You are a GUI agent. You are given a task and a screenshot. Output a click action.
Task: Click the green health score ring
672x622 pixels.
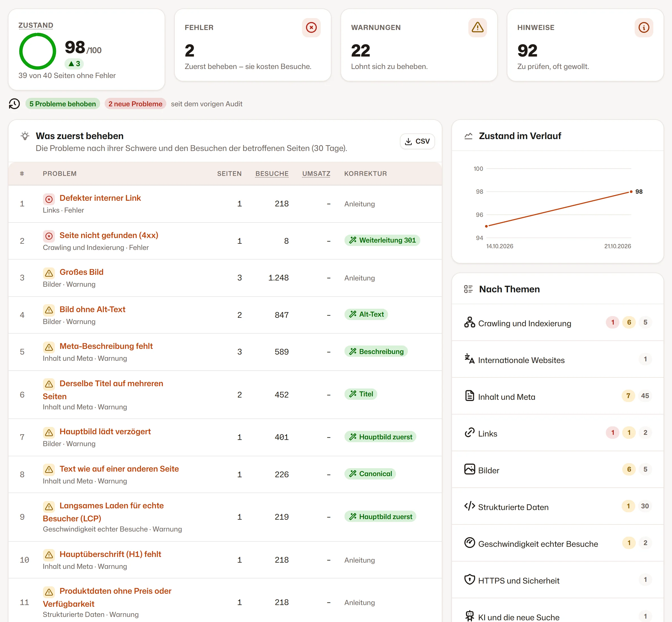point(37,51)
